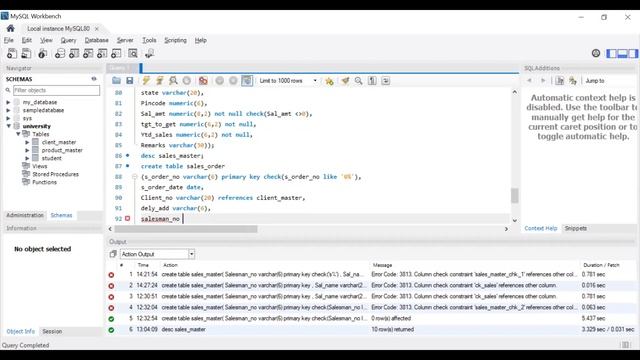Viewport: 640px width, 360px height.
Task: Rollback the current transaction
Action: coord(233,81)
